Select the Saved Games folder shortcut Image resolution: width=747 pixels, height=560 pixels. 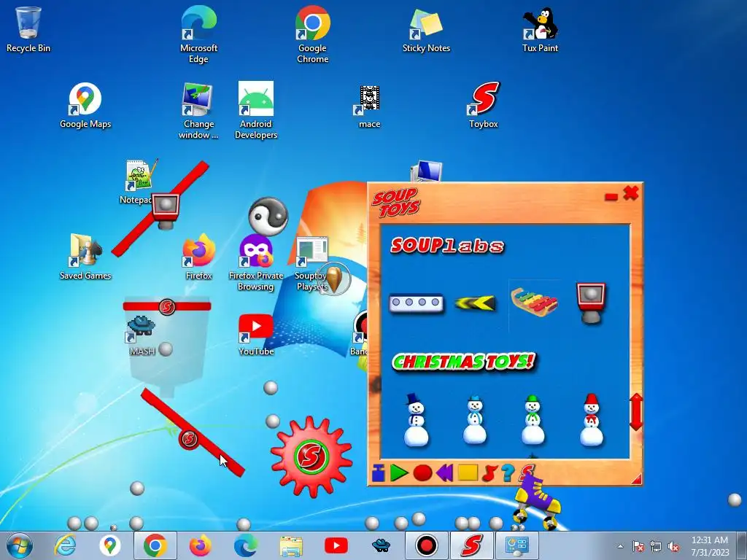[85, 256]
